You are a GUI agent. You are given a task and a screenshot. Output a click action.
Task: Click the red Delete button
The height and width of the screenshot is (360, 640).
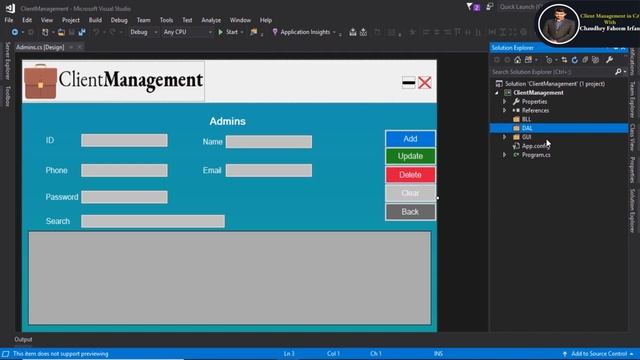tap(410, 175)
